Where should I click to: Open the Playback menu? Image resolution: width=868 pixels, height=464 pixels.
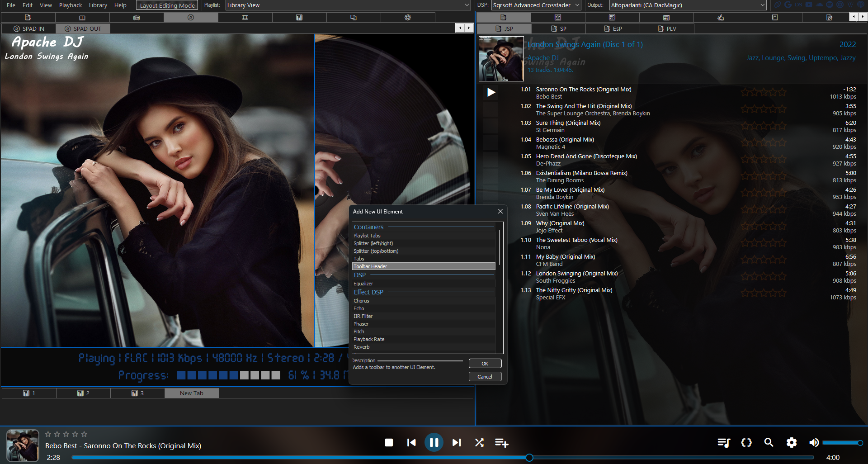tap(71, 5)
